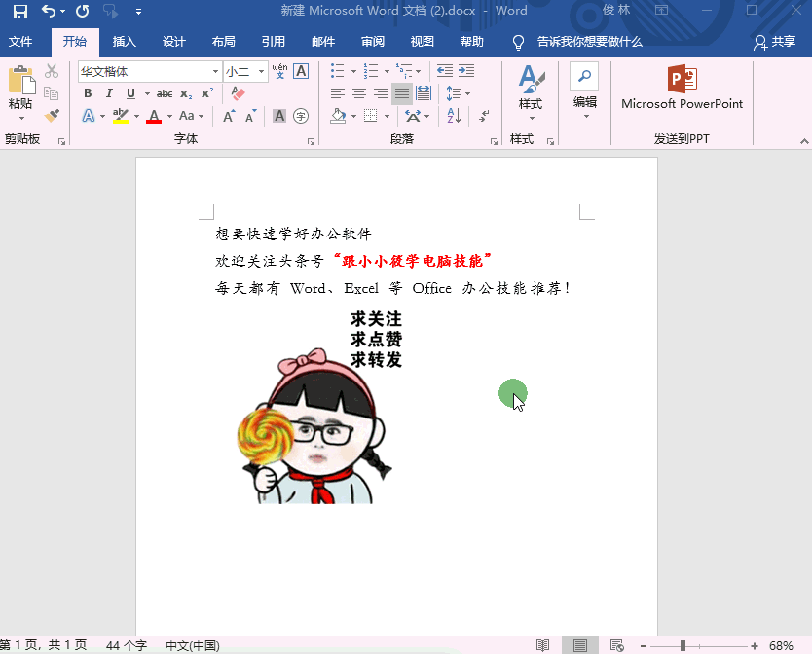Switch to Read Mode view in status bar

[543, 645]
